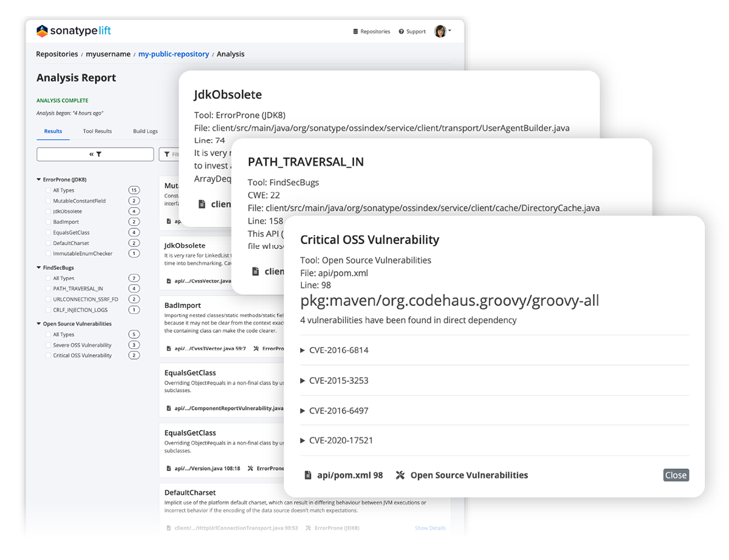Viewport: 729px width, 560px height.
Task: Click file icon beside api/pom.xml 98
Action: [308, 475]
